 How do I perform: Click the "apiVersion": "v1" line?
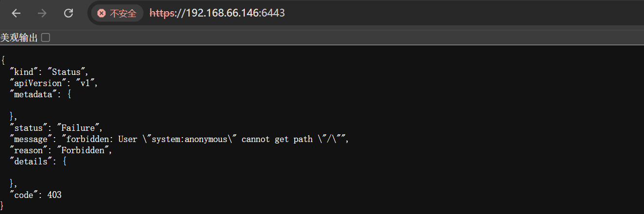click(53, 83)
